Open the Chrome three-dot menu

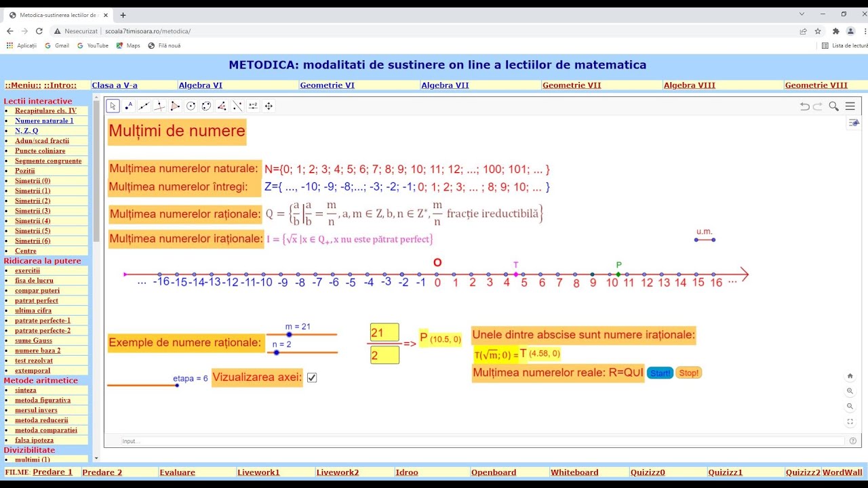865,31
